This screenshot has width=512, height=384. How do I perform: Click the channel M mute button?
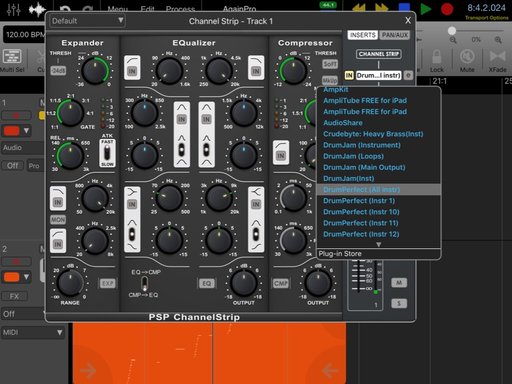(x=399, y=283)
